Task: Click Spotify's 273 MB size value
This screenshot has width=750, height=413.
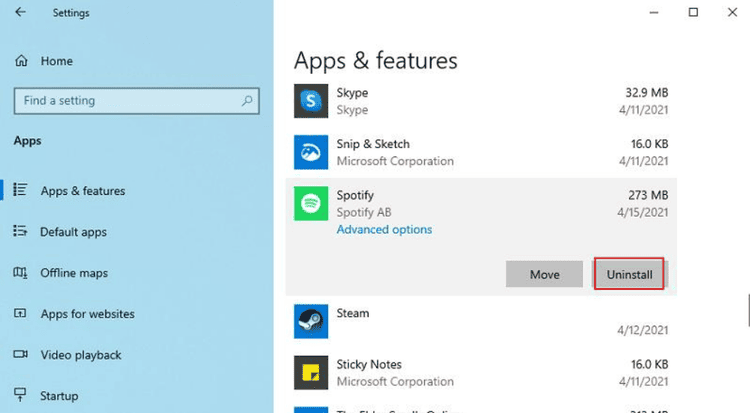Action: (648, 195)
